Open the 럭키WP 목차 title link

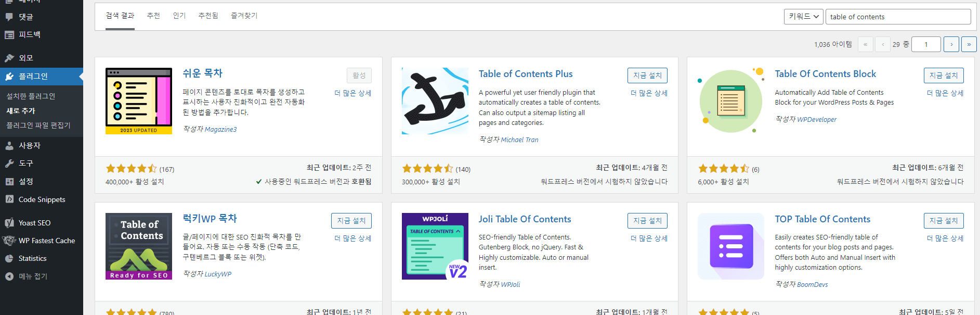click(x=210, y=219)
